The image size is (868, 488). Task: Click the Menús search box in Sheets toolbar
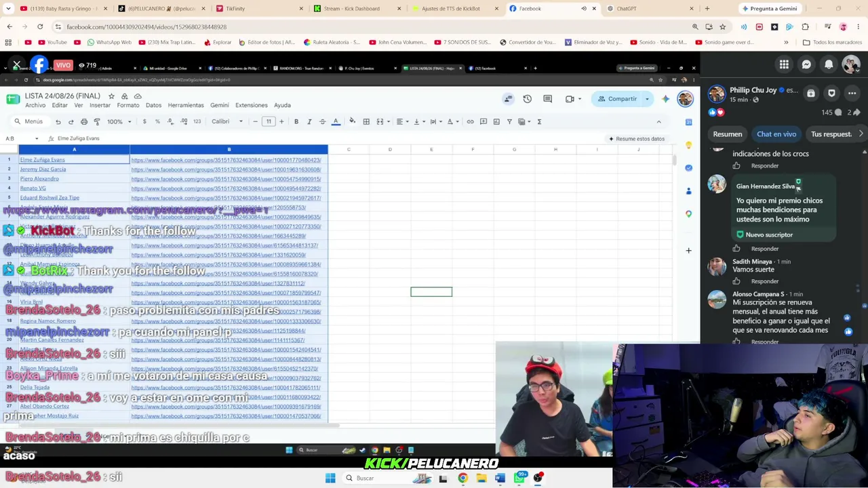29,122
